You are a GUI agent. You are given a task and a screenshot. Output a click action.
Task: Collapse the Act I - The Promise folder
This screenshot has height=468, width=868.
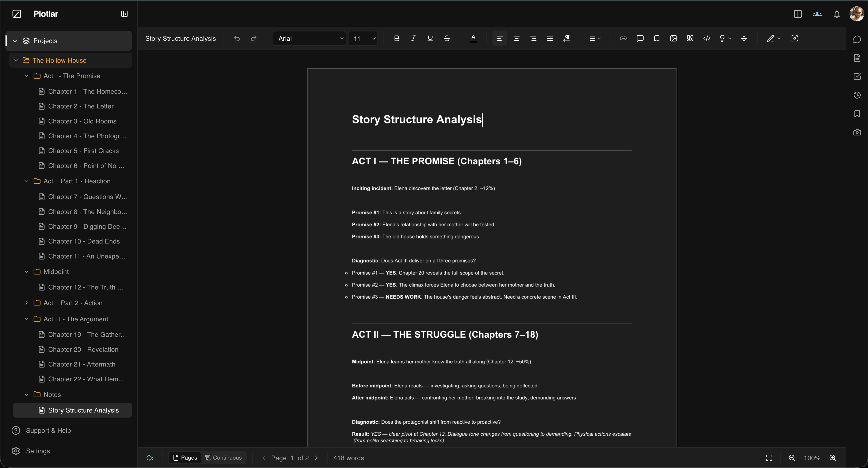click(x=27, y=76)
